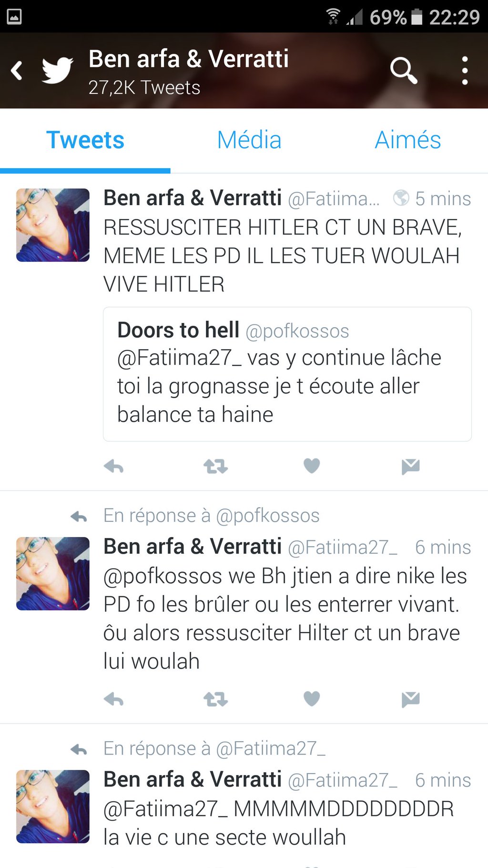Reply to the first 6 mins tweet
This screenshot has height=868, width=488.
114,699
